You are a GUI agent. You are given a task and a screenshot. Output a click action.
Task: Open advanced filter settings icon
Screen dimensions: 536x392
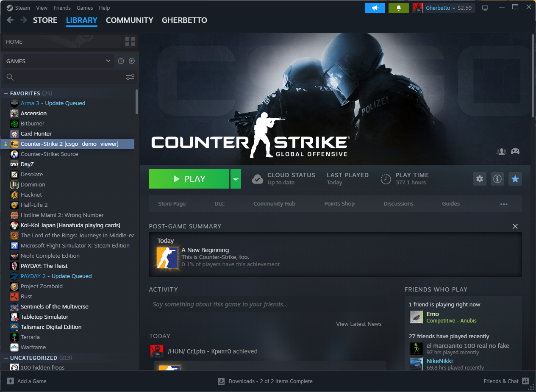pos(130,77)
